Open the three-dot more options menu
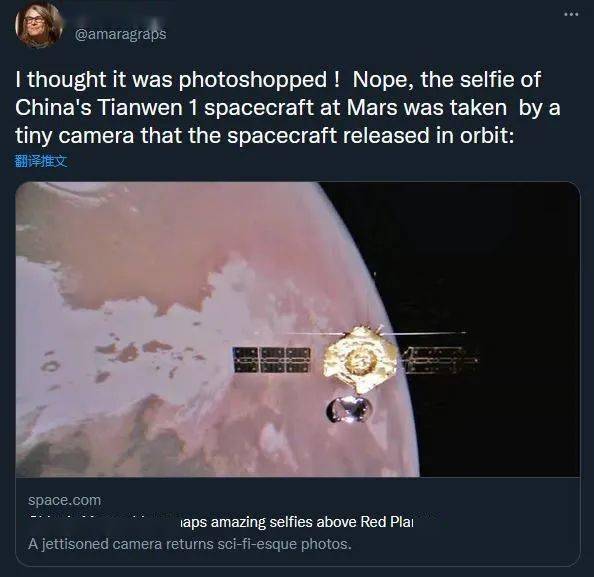Image resolution: width=594 pixels, height=577 pixels. pos(571,14)
